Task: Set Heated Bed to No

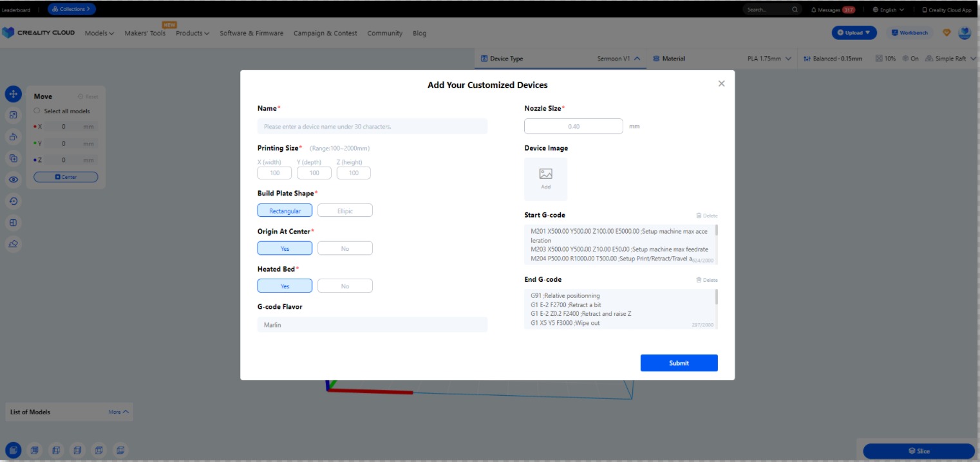Action: coord(344,286)
